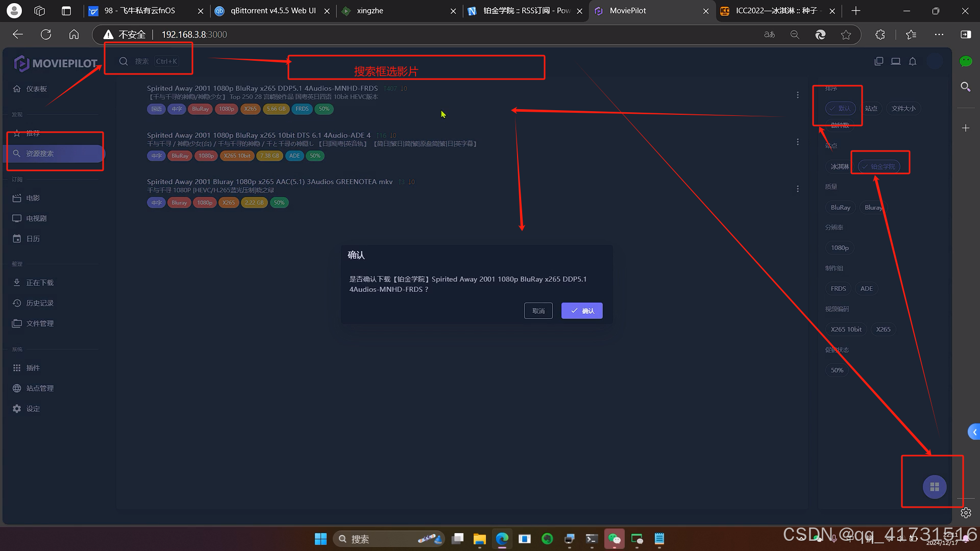This screenshot has height=551, width=980.
Task: Filter by X265 10bit video codec chip
Action: pyautogui.click(x=846, y=330)
